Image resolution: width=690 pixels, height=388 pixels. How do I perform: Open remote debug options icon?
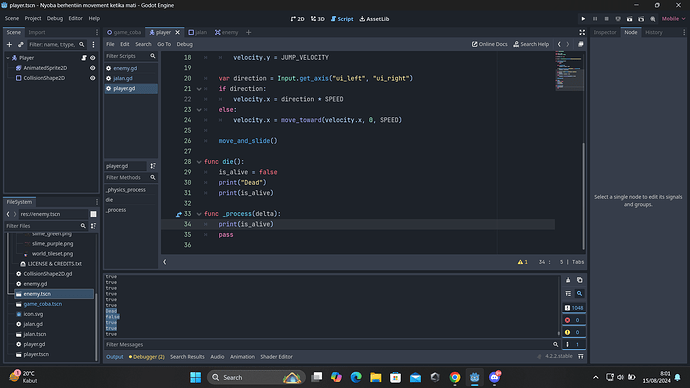[618, 19]
